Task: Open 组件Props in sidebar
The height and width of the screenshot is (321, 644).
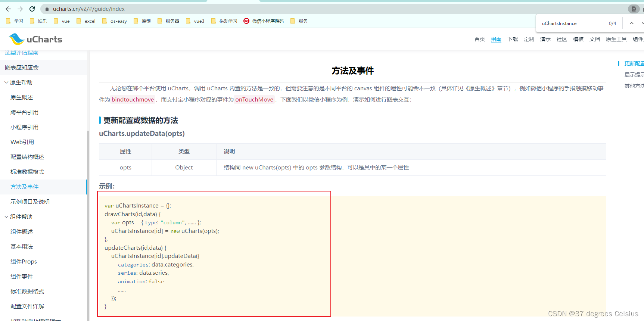Action: (x=24, y=261)
